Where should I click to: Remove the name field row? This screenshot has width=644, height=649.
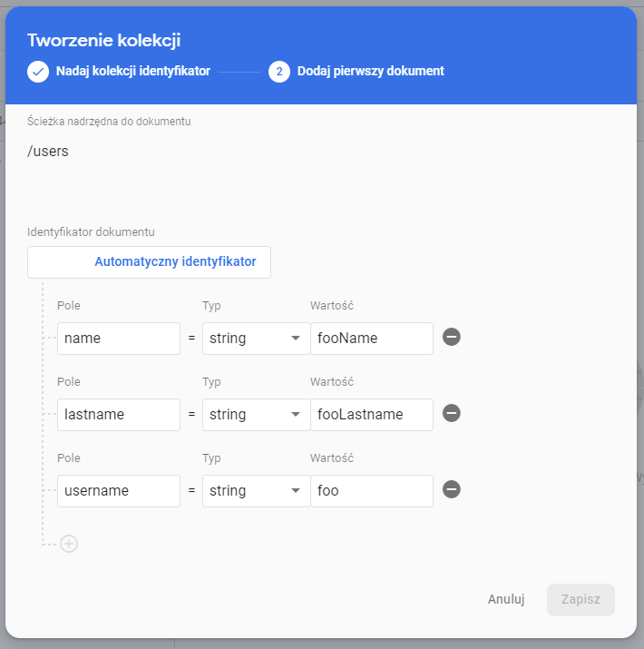tap(452, 338)
